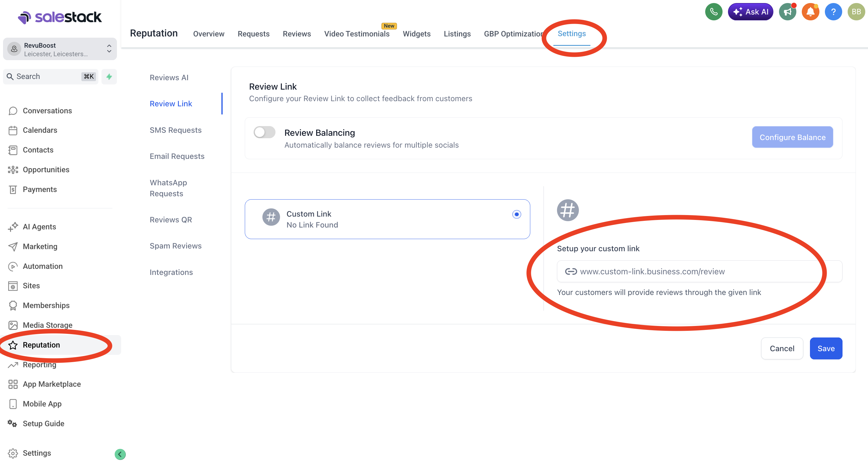The width and height of the screenshot is (868, 466).
Task: Open the Video Testimonials tab
Action: click(357, 34)
